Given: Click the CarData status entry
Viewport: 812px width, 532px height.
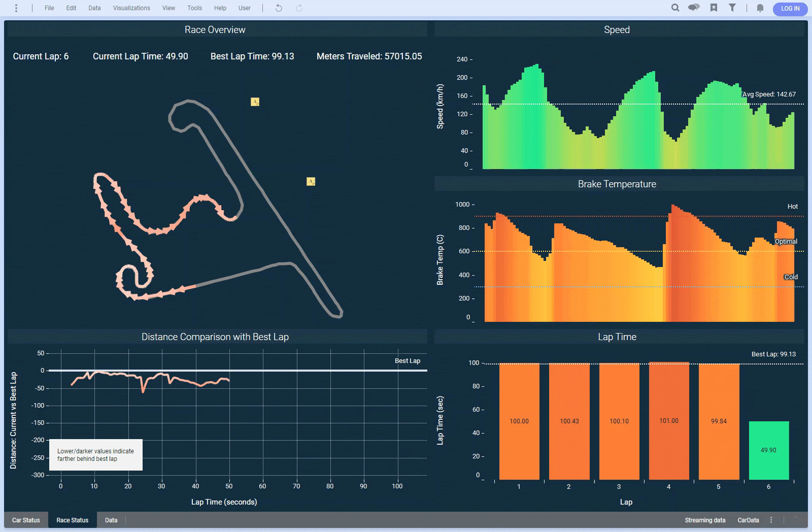Looking at the screenshot, I should (x=748, y=520).
